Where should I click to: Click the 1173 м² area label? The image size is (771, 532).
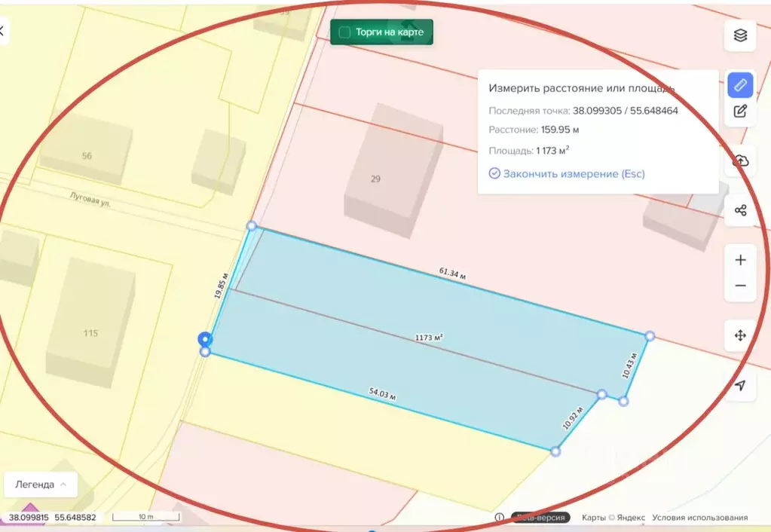pos(428,338)
